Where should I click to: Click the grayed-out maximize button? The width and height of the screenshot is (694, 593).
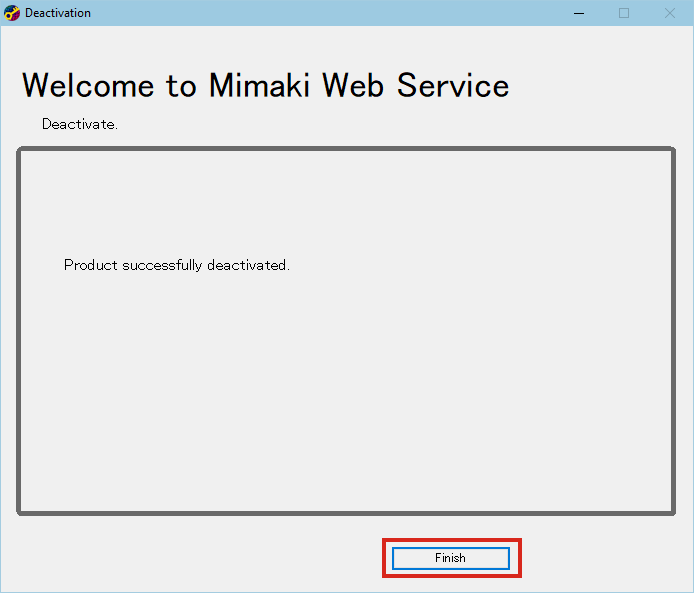(624, 13)
